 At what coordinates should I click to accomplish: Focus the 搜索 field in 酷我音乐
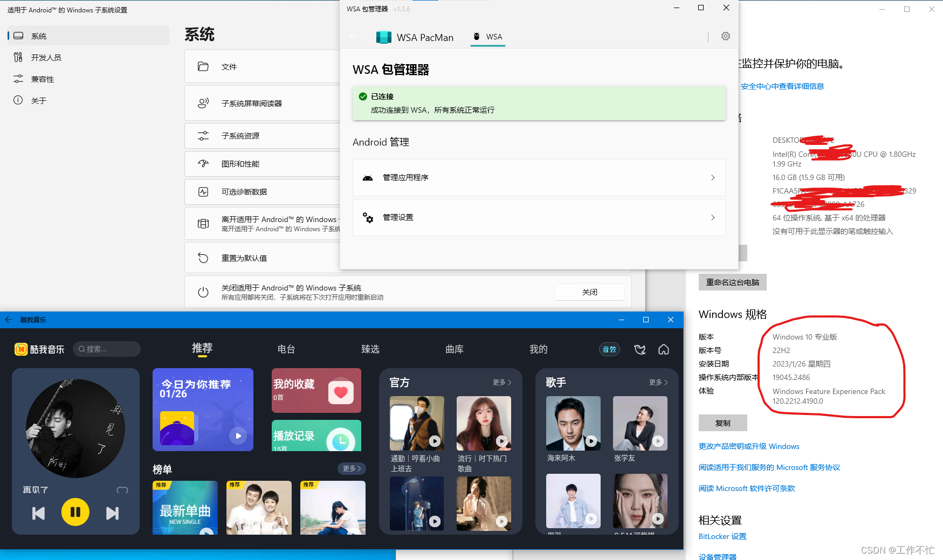coord(107,349)
